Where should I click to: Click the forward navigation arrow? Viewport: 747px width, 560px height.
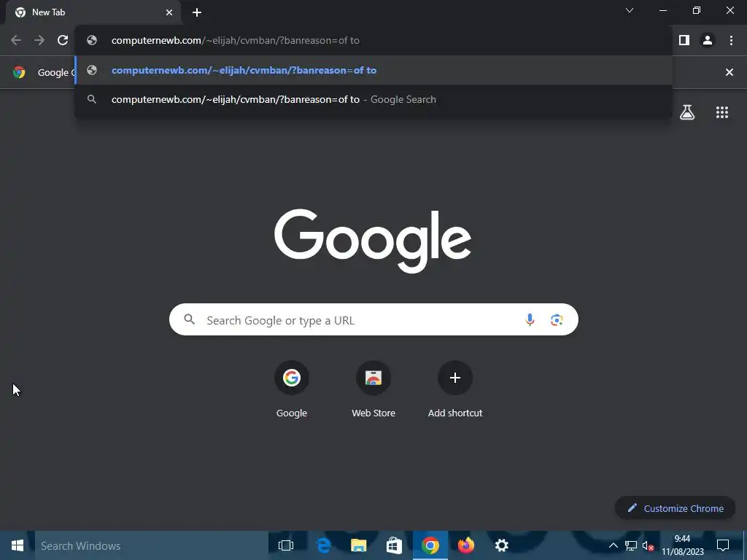tap(39, 41)
